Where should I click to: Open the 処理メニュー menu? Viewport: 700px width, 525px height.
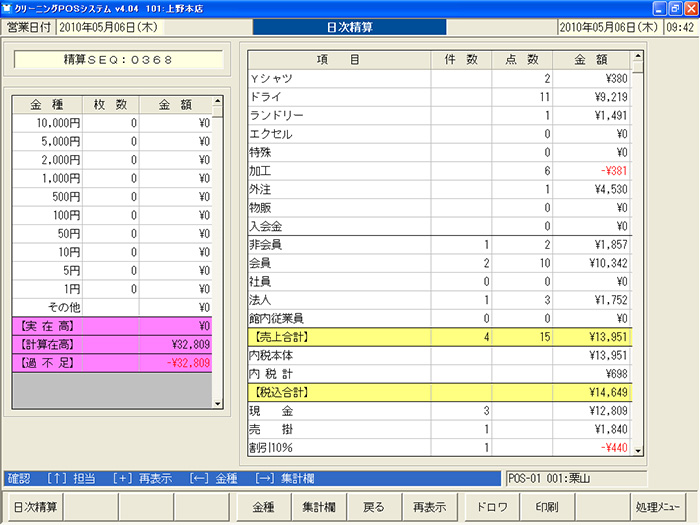coord(657,507)
